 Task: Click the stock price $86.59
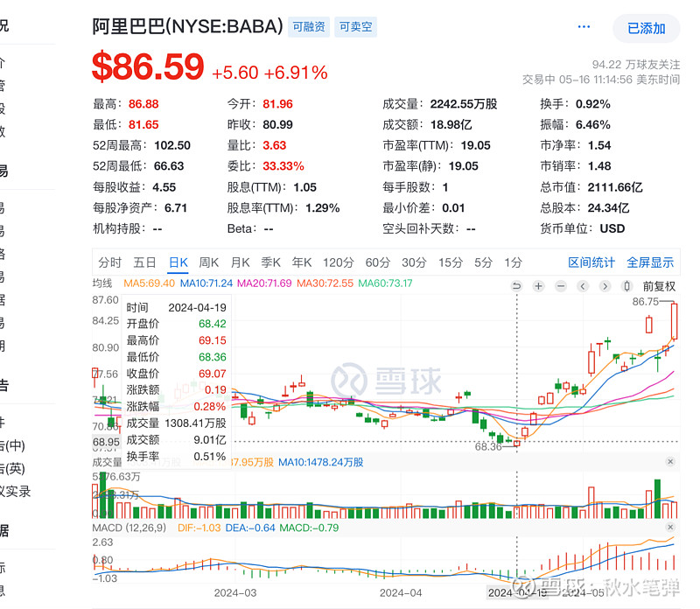(x=148, y=67)
